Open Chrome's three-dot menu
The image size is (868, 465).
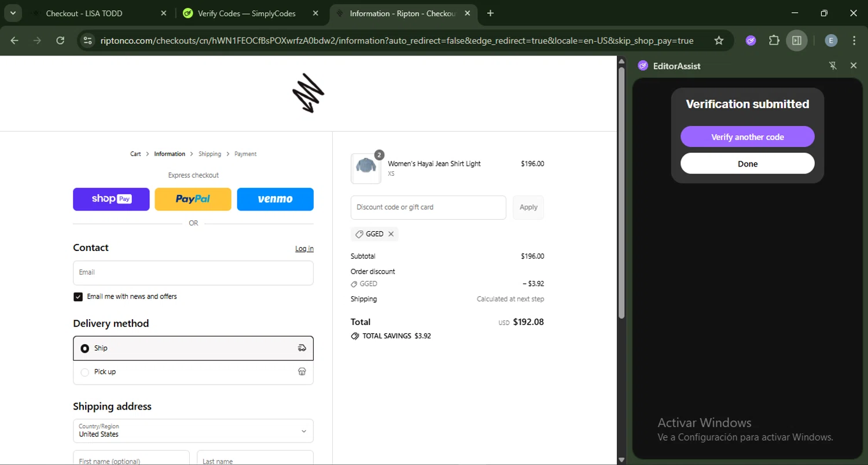[854, 40]
